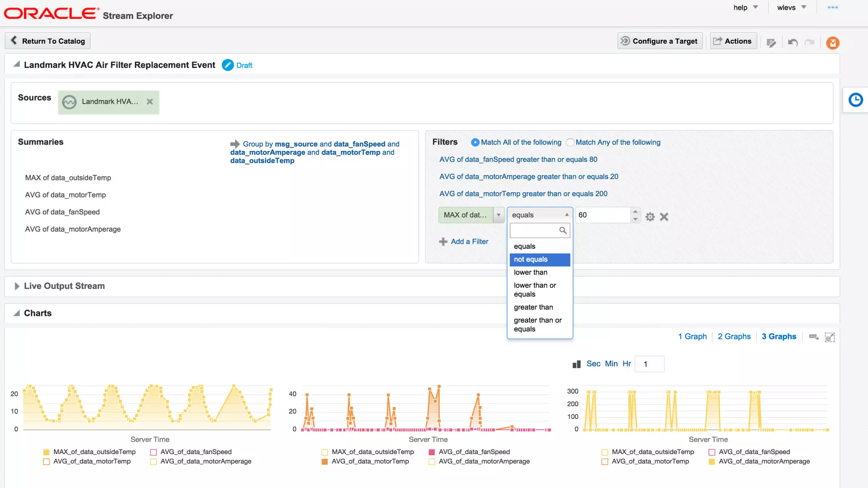This screenshot has width=868, height=488.
Task: Click the filter value field showing 60
Action: point(602,215)
